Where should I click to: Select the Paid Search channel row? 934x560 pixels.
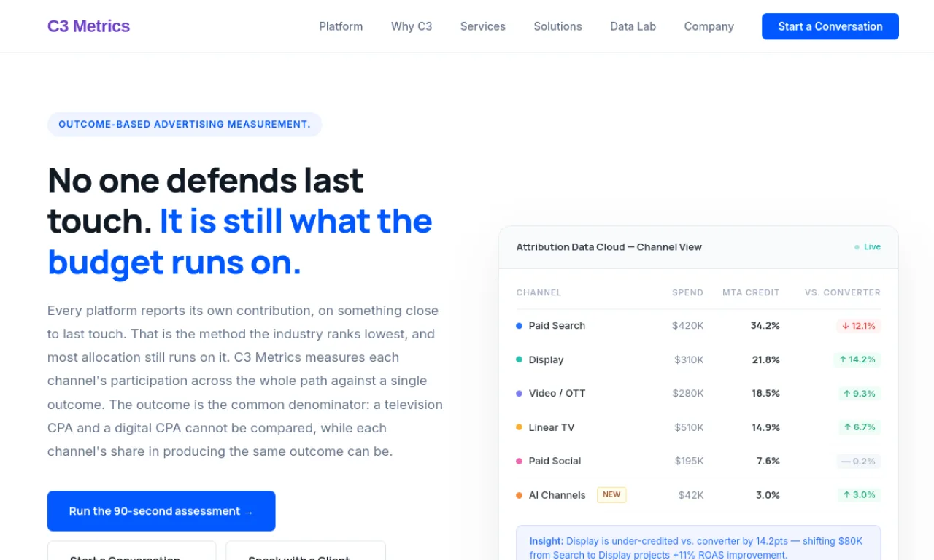coord(698,326)
